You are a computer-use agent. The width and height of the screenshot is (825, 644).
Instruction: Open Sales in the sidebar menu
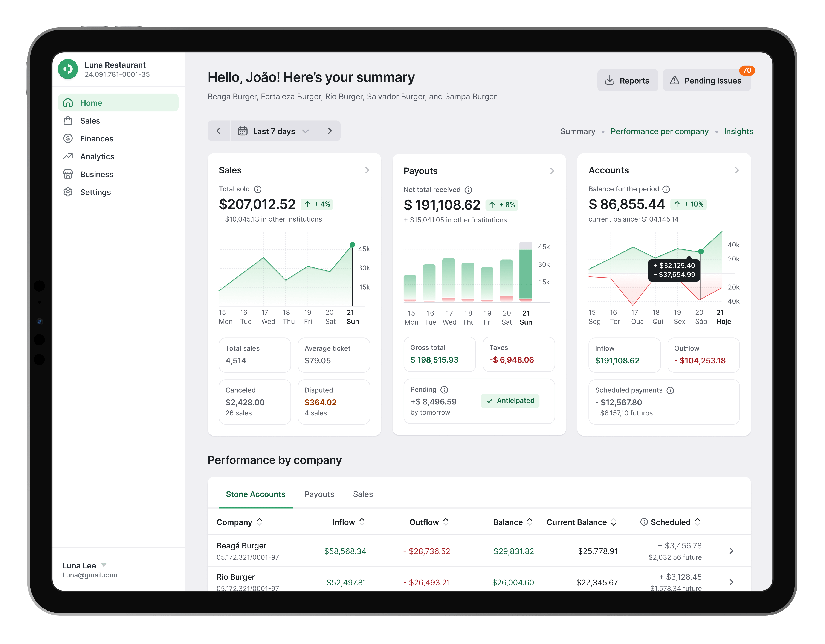click(90, 121)
